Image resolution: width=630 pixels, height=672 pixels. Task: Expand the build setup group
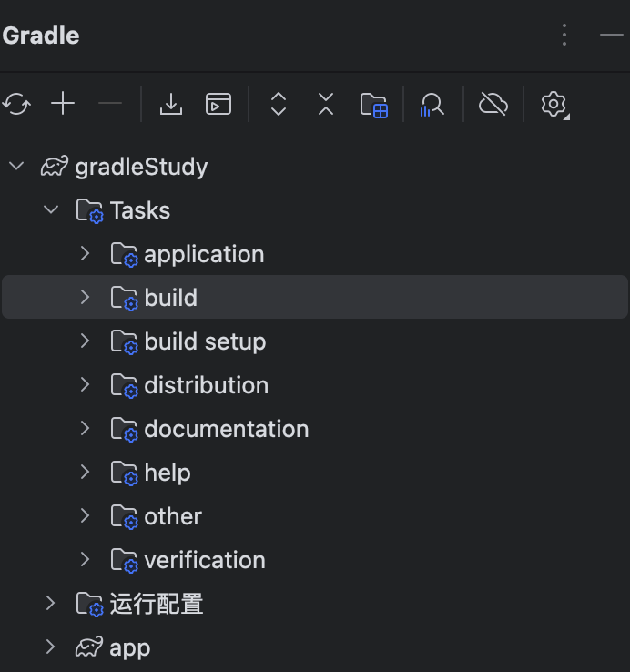coord(86,341)
